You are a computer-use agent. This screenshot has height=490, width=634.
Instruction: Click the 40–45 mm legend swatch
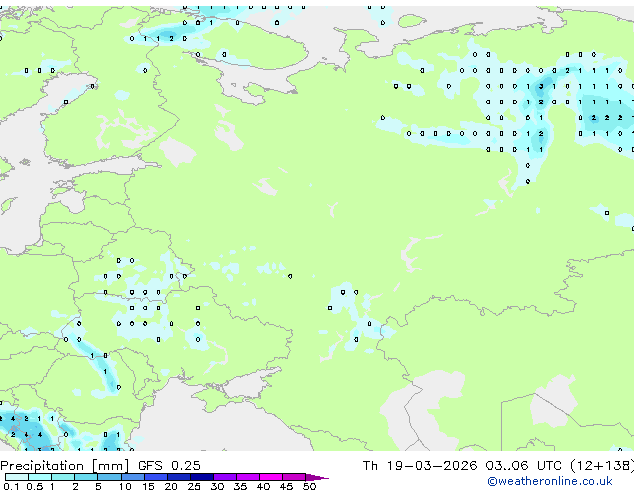271,477
